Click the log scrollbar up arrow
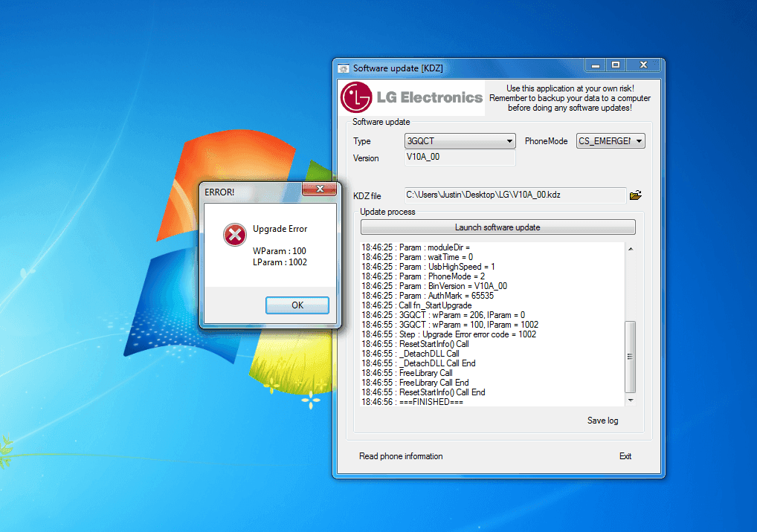The width and height of the screenshot is (757, 532). click(x=631, y=249)
